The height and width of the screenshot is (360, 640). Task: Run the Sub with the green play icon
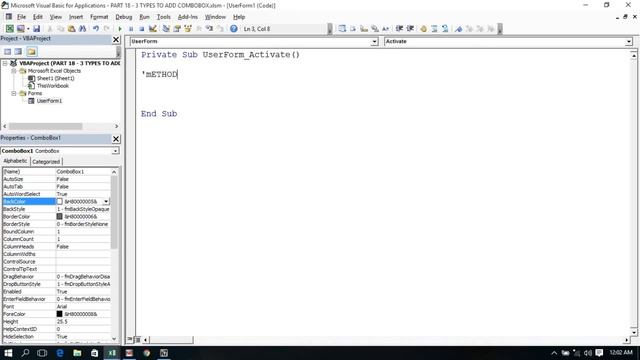coord(120,29)
